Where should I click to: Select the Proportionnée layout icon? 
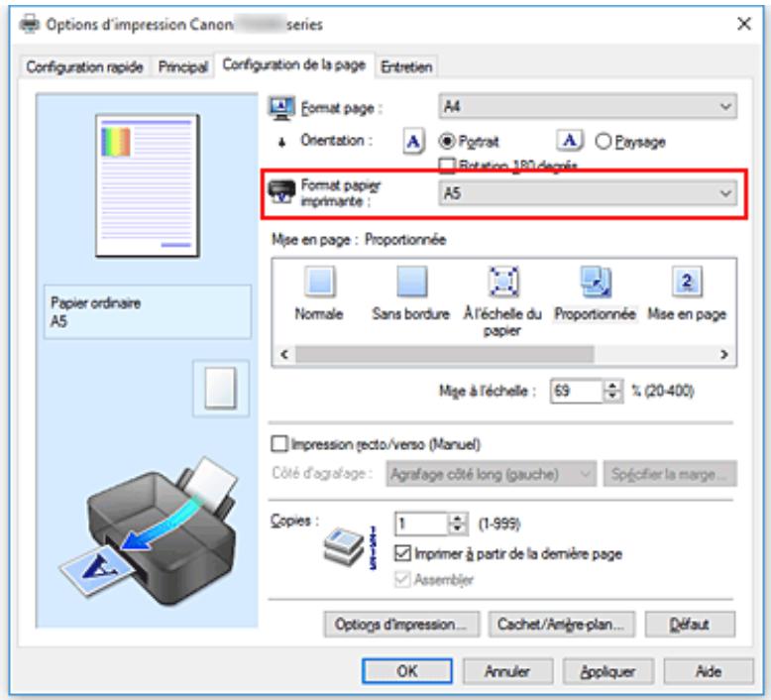coord(596,282)
